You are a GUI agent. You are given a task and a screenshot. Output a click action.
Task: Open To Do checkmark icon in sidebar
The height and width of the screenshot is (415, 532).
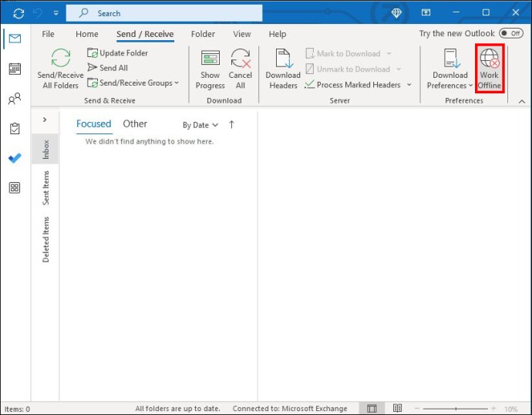15,158
